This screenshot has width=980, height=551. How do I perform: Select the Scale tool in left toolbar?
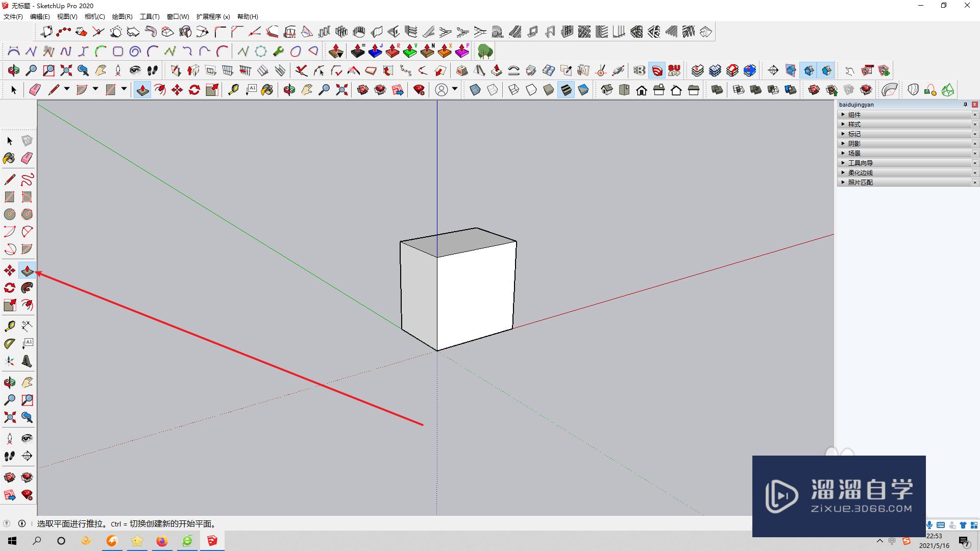[10, 305]
